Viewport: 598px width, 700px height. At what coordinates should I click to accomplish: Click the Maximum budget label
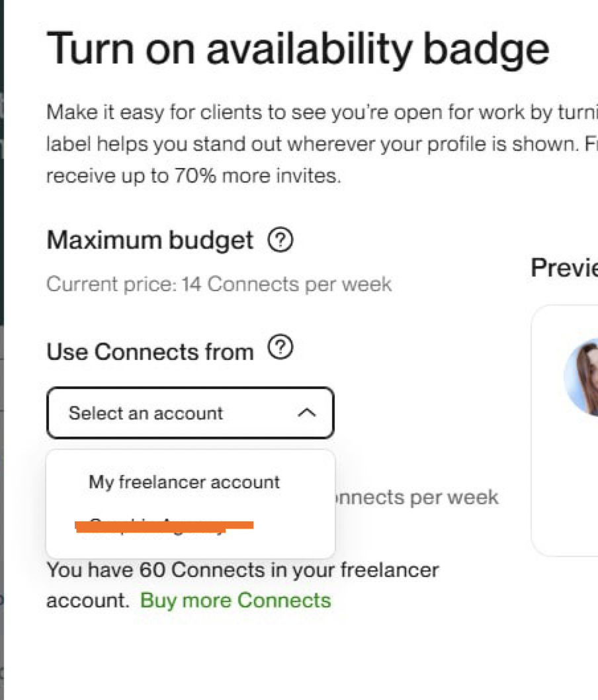150,240
